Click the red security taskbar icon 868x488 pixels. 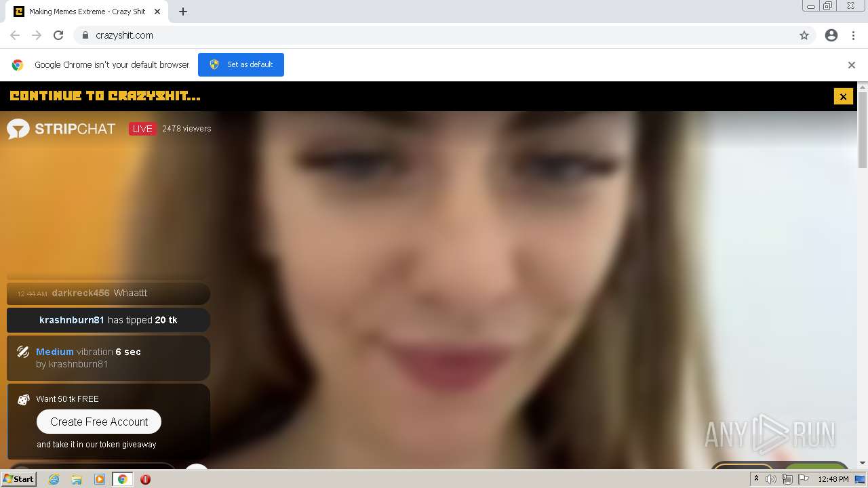(x=145, y=479)
